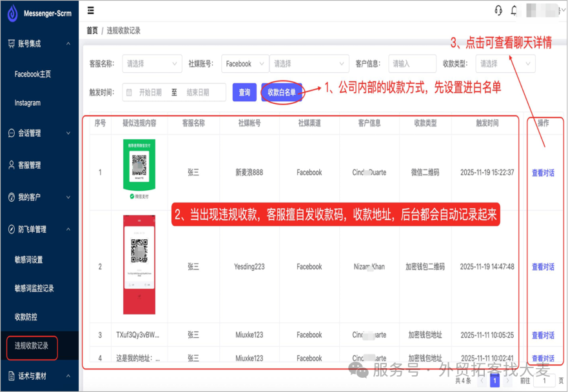Click the 开始日期 start date field

(x=150, y=92)
